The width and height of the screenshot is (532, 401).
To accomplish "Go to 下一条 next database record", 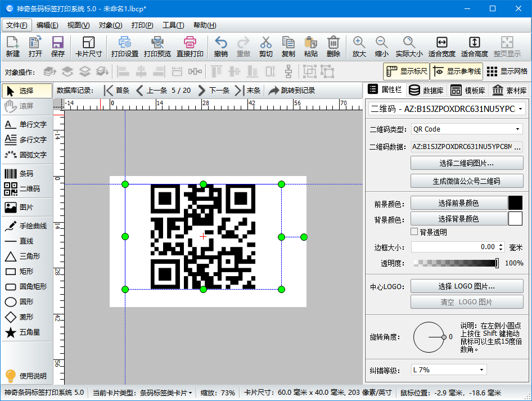I will pos(214,91).
